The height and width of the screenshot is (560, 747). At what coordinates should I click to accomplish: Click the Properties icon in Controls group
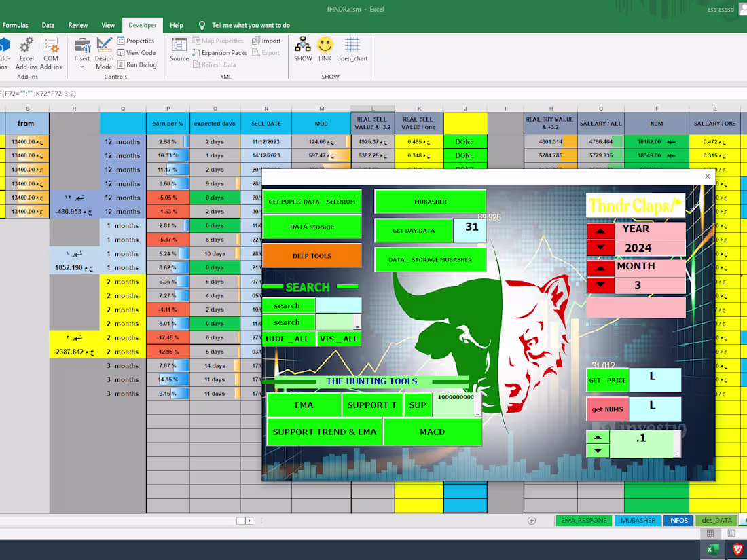(136, 41)
